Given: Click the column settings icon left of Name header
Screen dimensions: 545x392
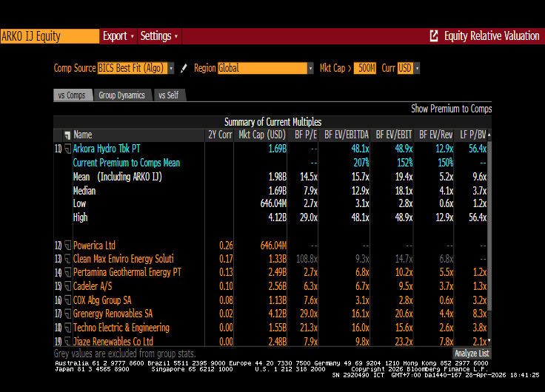Looking at the screenshot, I should (x=67, y=135).
